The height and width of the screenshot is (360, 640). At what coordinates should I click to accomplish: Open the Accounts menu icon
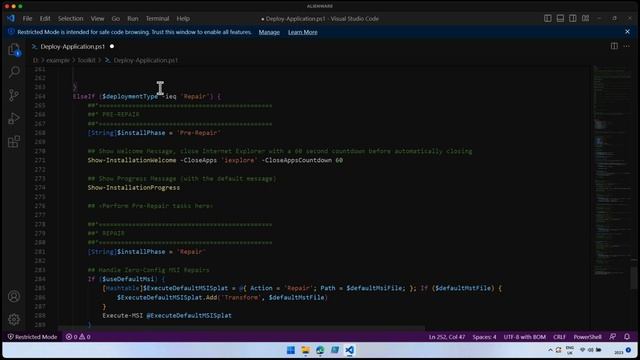pyautogui.click(x=14, y=296)
